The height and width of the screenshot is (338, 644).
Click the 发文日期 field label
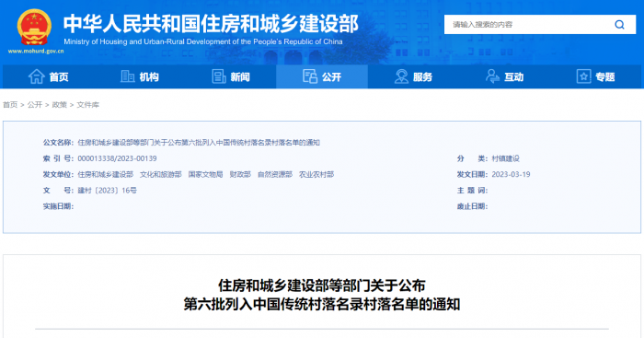point(472,174)
